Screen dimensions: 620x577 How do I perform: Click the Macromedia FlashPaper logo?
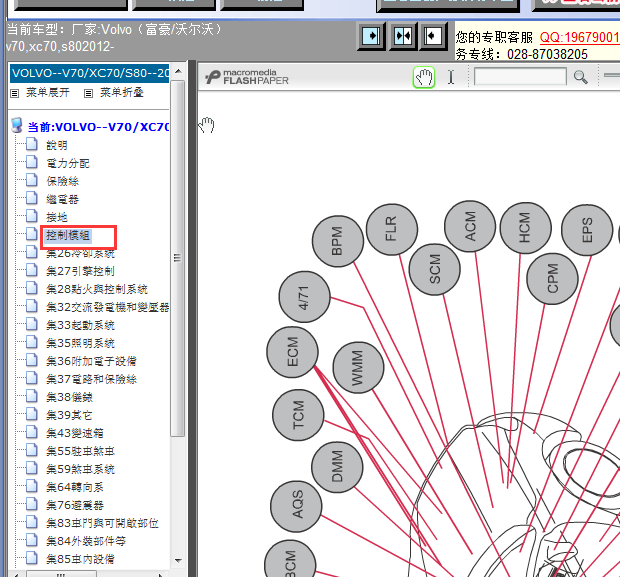[247, 77]
